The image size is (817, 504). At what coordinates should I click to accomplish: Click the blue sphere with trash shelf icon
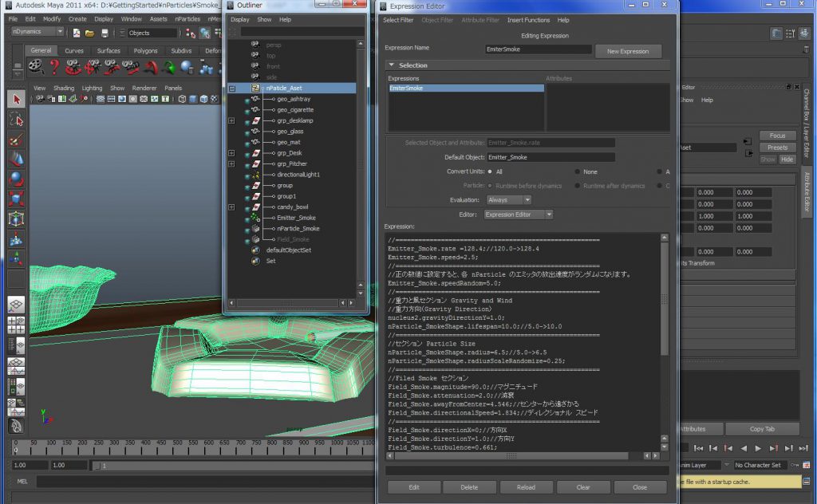coord(187,67)
